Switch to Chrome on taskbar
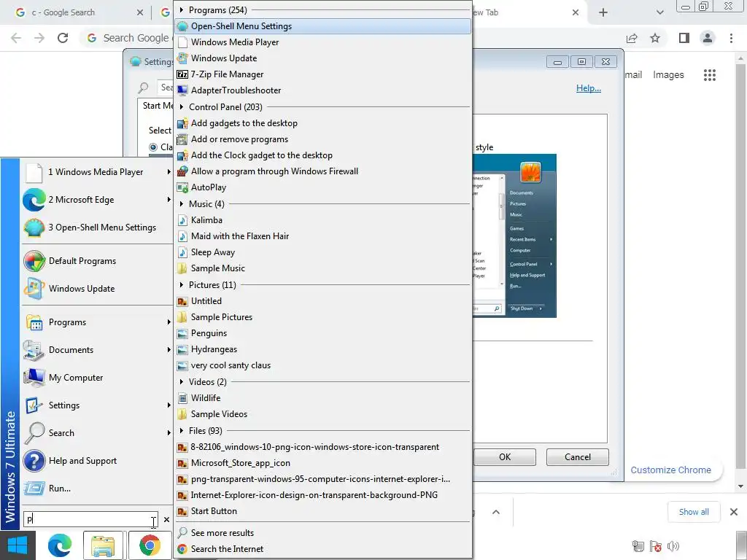This screenshot has width=747, height=560. click(x=150, y=545)
